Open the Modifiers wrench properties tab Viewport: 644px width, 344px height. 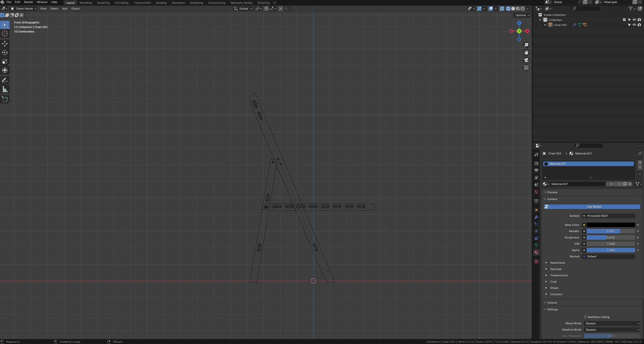pyautogui.click(x=536, y=217)
